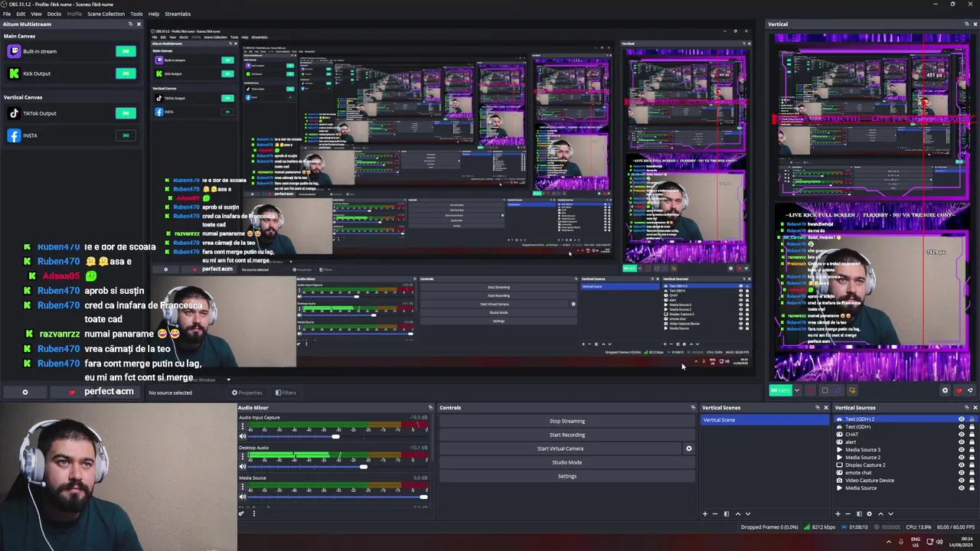Viewport: 980px width, 551px height.
Task: Toggle Built-in stream output on/off
Action: click(x=126, y=51)
